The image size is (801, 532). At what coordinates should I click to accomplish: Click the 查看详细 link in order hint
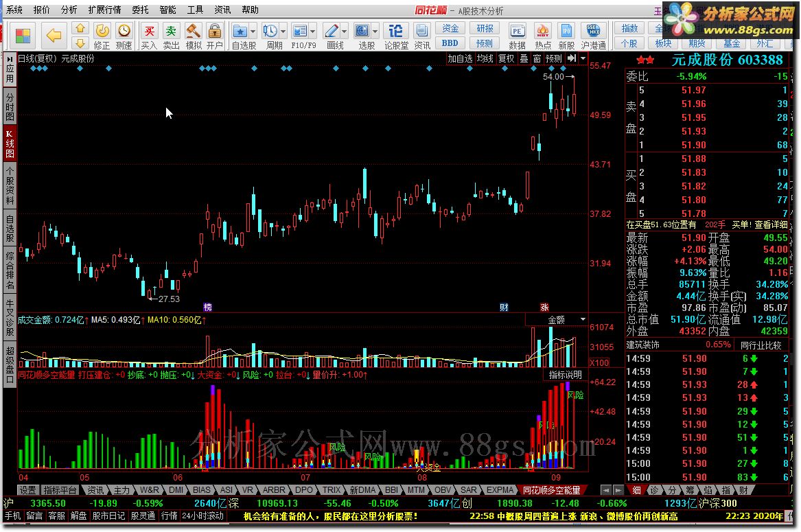point(771,224)
